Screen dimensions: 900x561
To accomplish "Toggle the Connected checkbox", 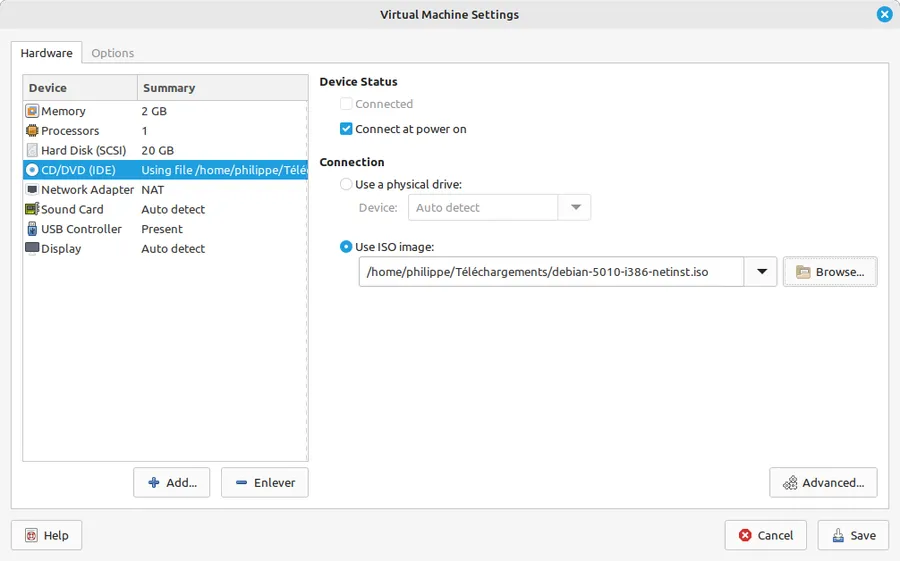I will tap(346, 104).
